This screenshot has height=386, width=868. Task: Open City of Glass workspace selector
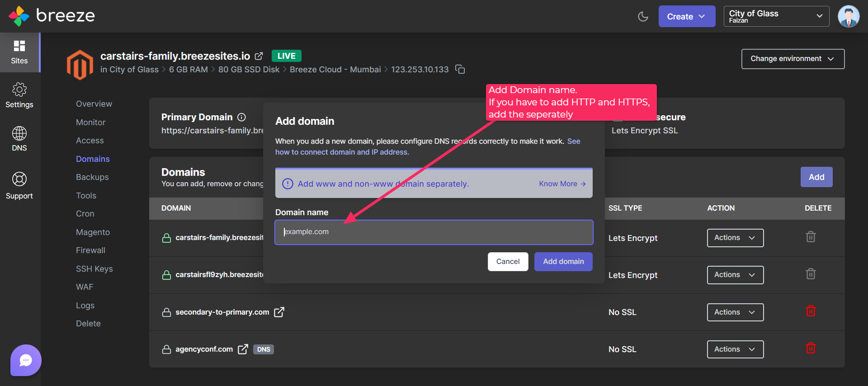776,16
